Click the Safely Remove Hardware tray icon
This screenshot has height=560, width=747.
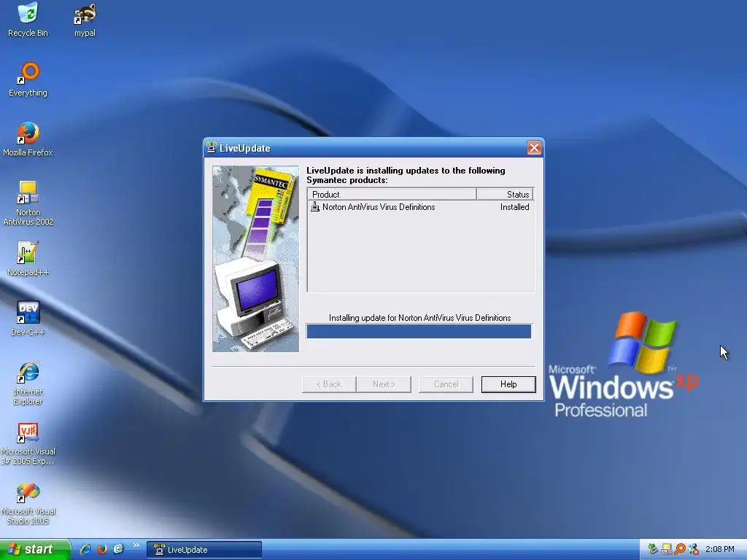pyautogui.click(x=653, y=549)
